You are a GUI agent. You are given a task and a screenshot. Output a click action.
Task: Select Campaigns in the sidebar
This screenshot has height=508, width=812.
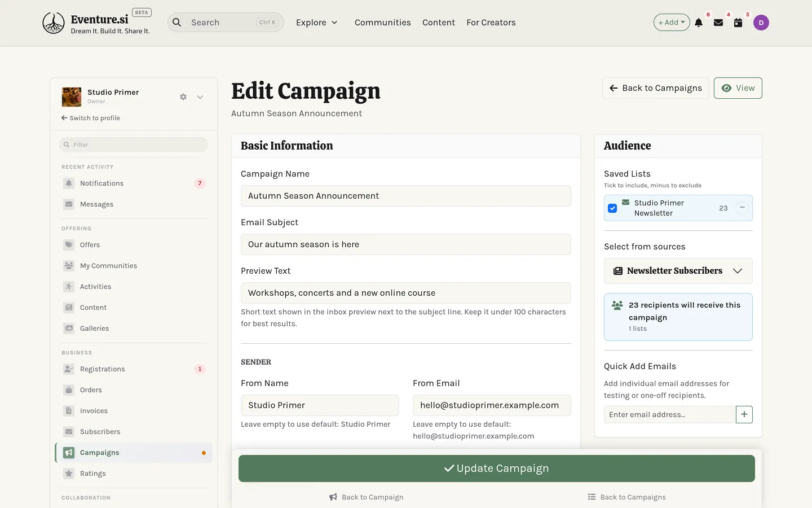click(134, 453)
